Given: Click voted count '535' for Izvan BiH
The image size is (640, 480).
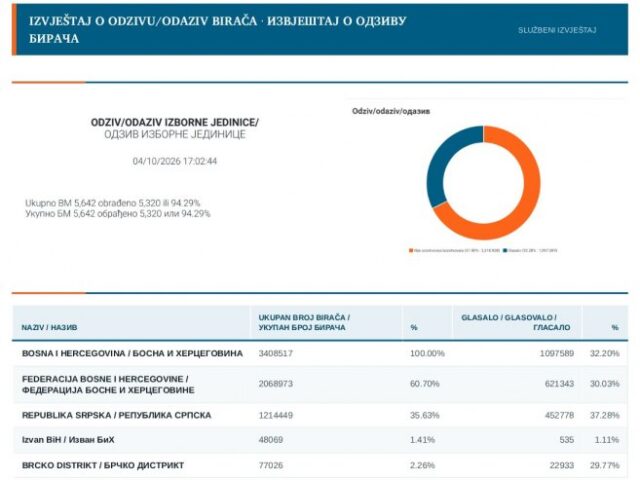Looking at the screenshot, I should tap(567, 440).
